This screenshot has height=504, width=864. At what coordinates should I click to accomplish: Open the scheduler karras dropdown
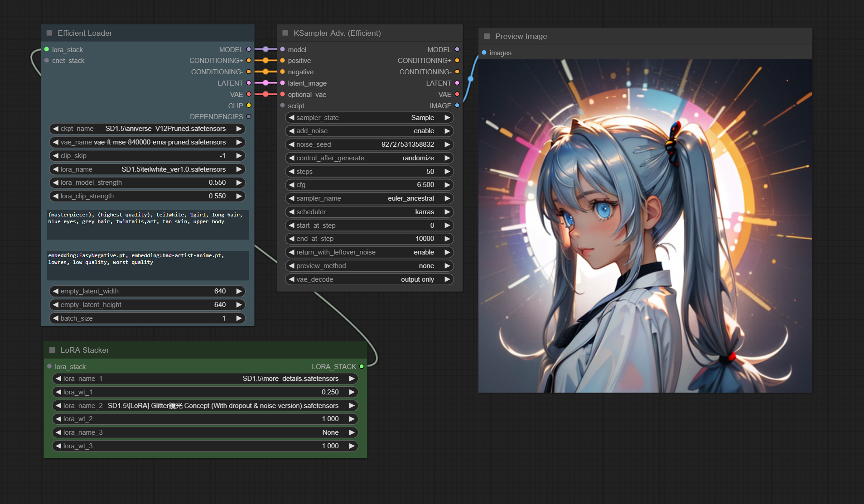[369, 212]
